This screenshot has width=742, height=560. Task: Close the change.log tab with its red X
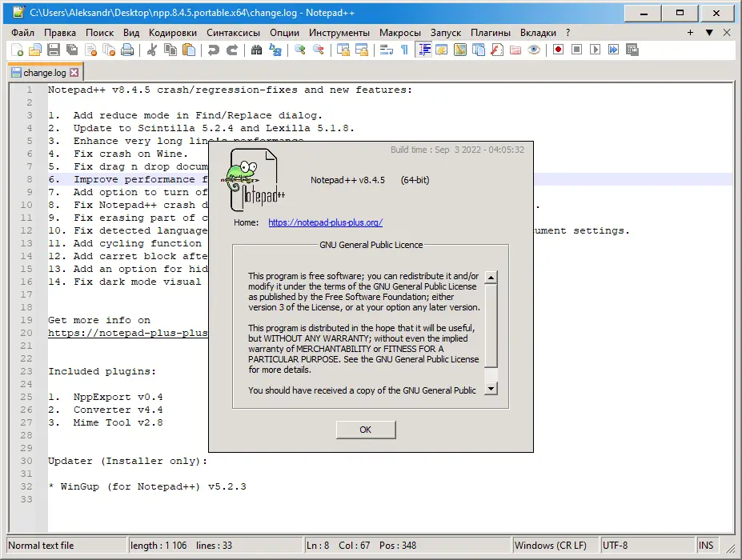pos(74,72)
